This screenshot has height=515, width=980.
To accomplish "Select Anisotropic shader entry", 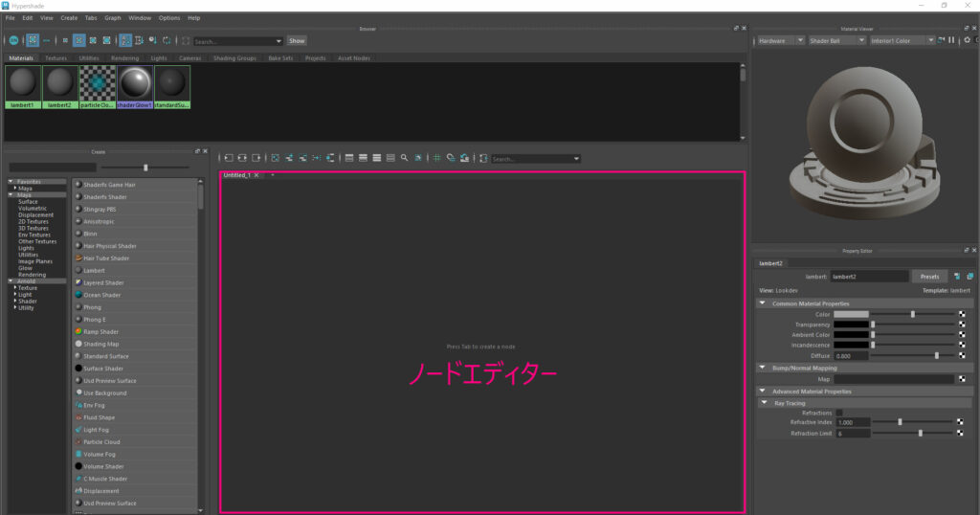I will [135, 221].
